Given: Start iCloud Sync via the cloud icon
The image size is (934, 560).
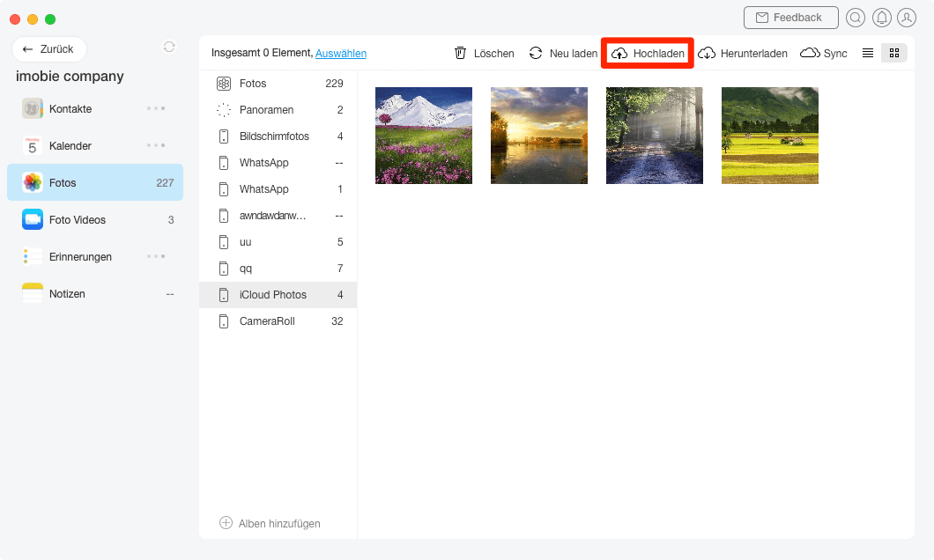Looking at the screenshot, I should coord(810,53).
